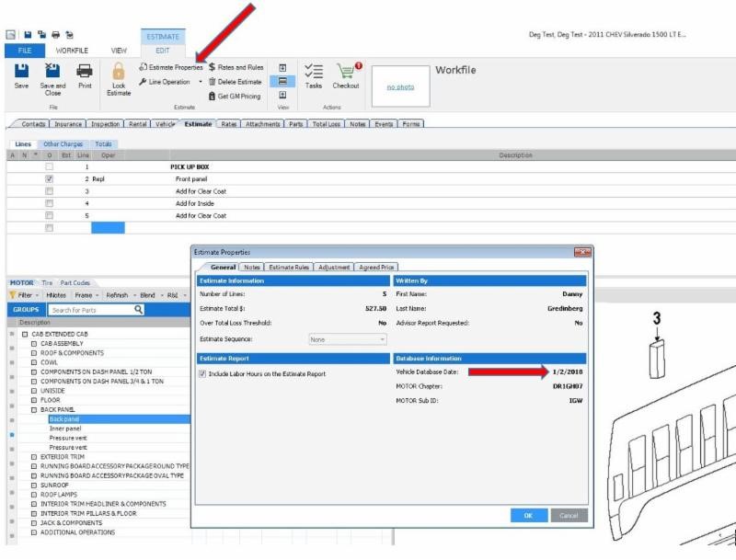Open Adjustment tab in dialog
This screenshot has height=560, width=736.
[x=334, y=267]
